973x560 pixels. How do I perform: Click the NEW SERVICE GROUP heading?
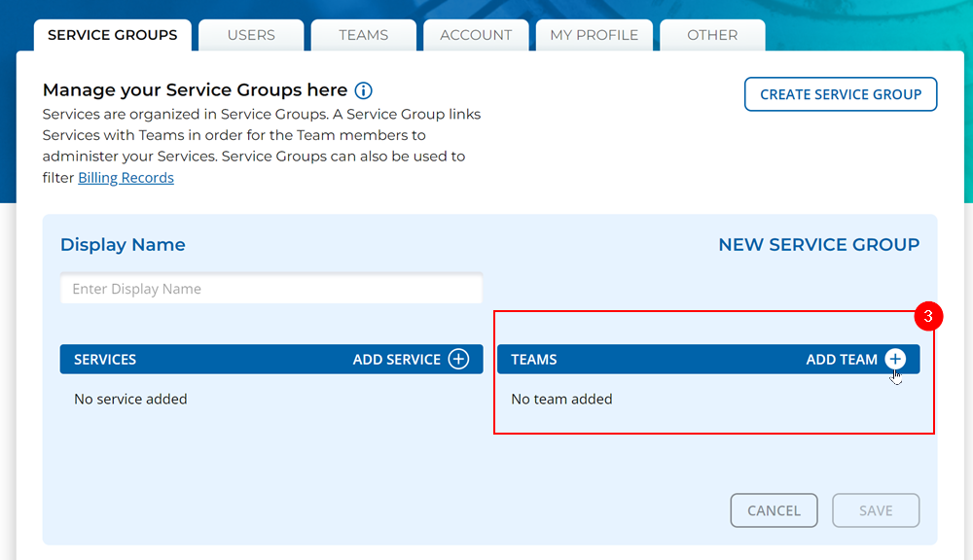[818, 245]
